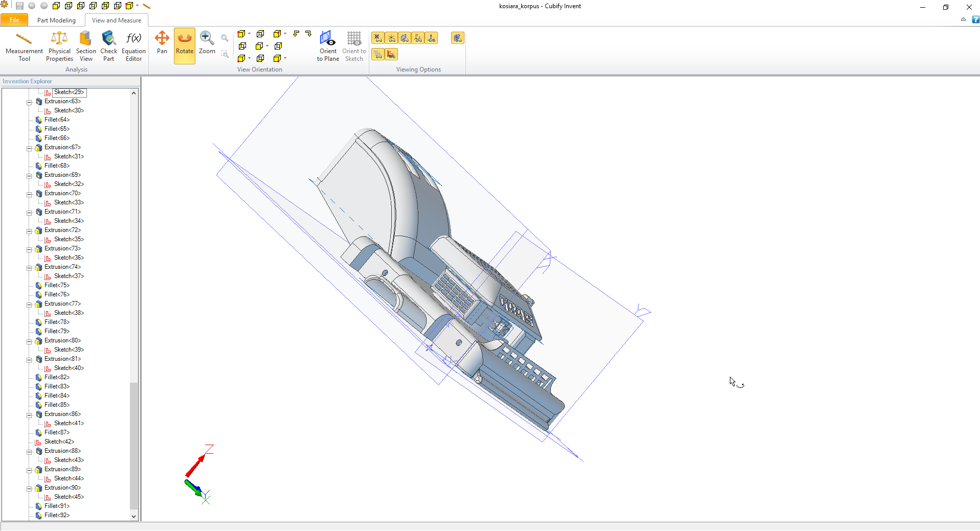Open the Measurement Tool
Image resolution: width=980 pixels, height=531 pixels.
coord(24,46)
